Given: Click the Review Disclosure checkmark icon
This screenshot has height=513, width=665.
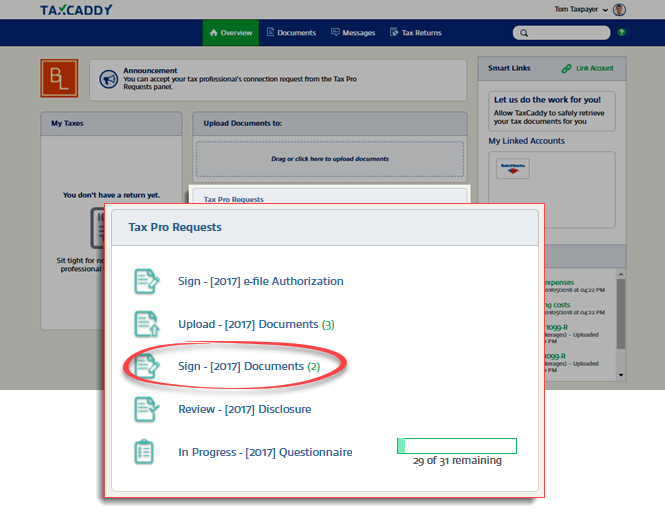Looking at the screenshot, I should 147,409.
